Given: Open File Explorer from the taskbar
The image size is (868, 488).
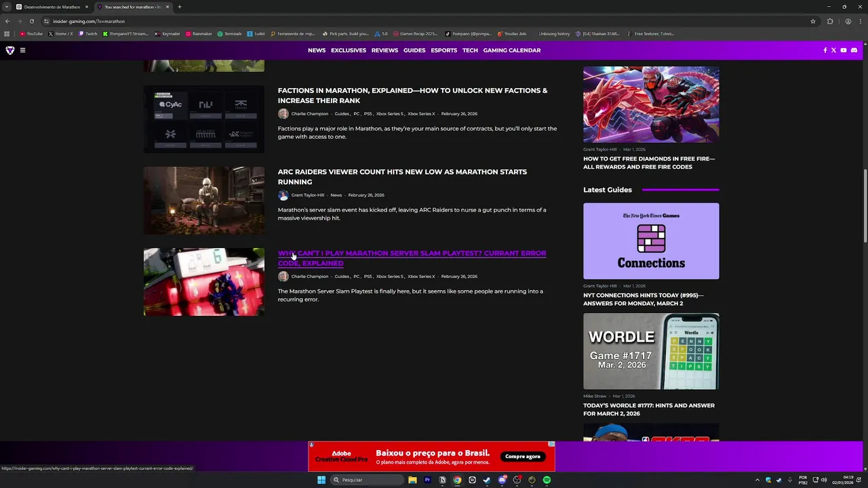Looking at the screenshot, I should click(412, 480).
